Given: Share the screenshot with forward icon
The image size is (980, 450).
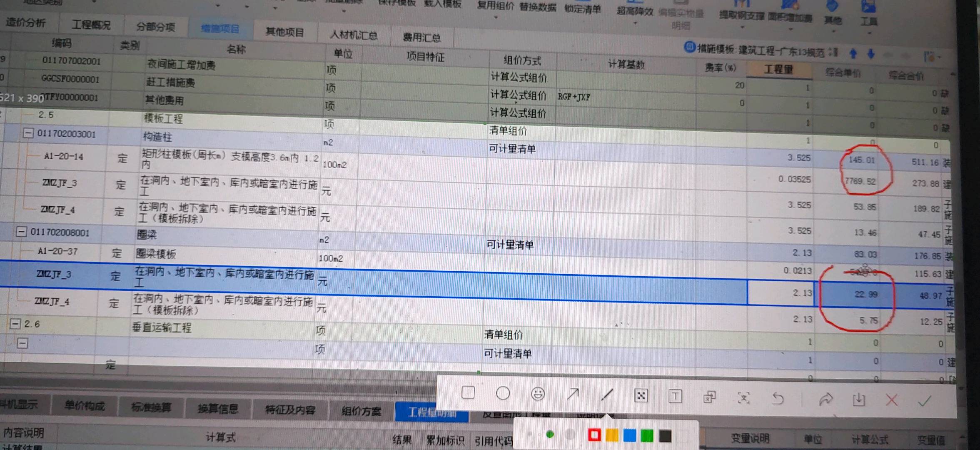Looking at the screenshot, I should click(825, 400).
